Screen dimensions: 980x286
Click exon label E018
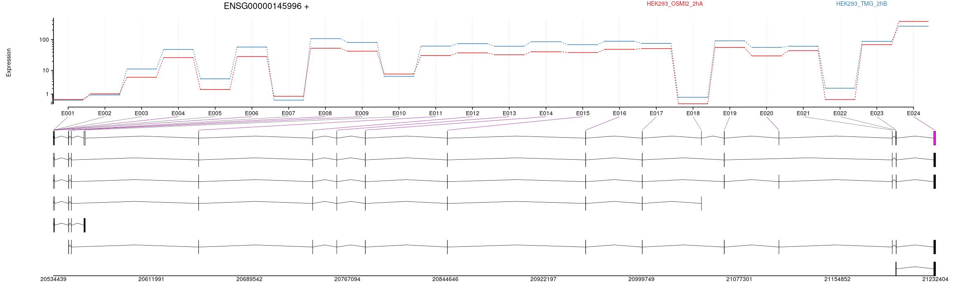coord(693,113)
